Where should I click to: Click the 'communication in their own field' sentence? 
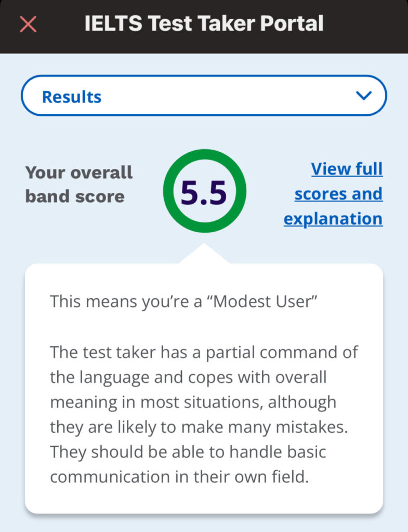[x=179, y=477]
